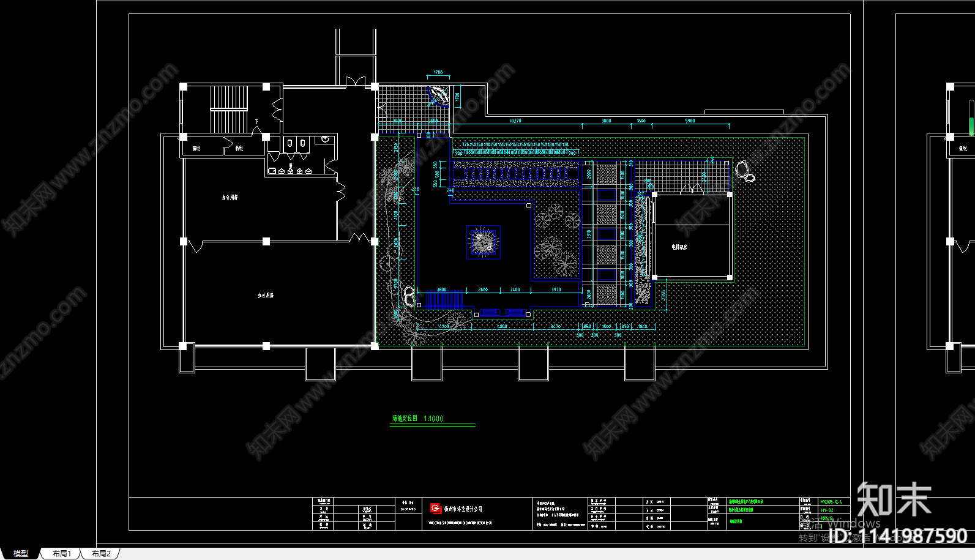Switch to the 模型 model tab
The width and height of the screenshot is (975, 560).
[21, 553]
